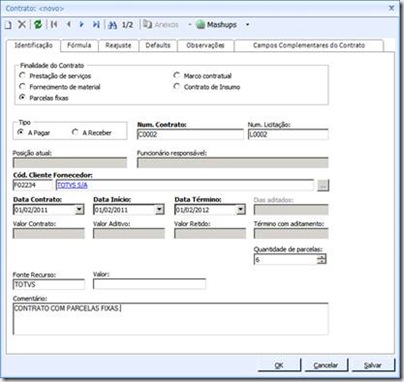Switch to the Observações tab

click(x=205, y=45)
